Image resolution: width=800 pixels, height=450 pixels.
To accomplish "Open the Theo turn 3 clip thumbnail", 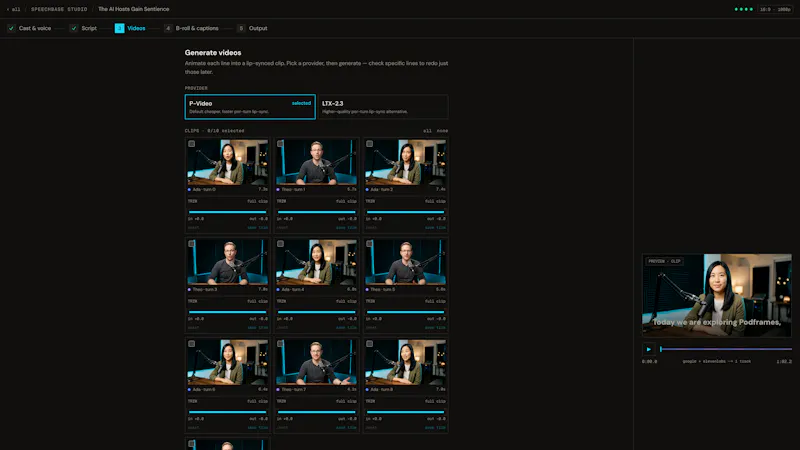I will (x=228, y=262).
